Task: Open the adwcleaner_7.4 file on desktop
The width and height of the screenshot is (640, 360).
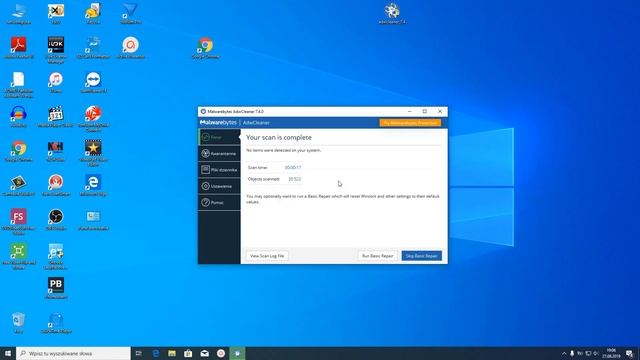Action: [392, 13]
